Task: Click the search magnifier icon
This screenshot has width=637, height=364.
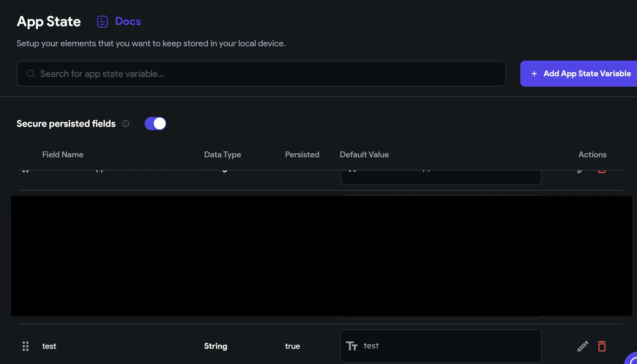Action: point(31,74)
